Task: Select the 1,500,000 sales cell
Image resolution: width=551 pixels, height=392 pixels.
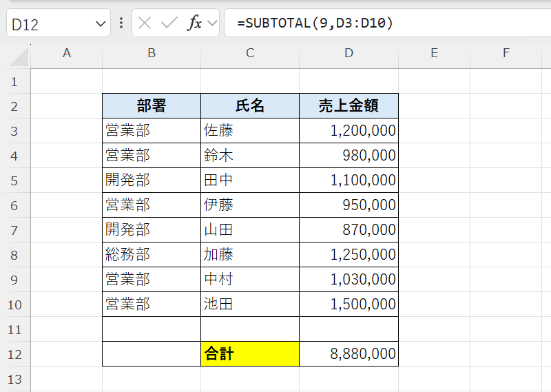Action: click(x=349, y=305)
